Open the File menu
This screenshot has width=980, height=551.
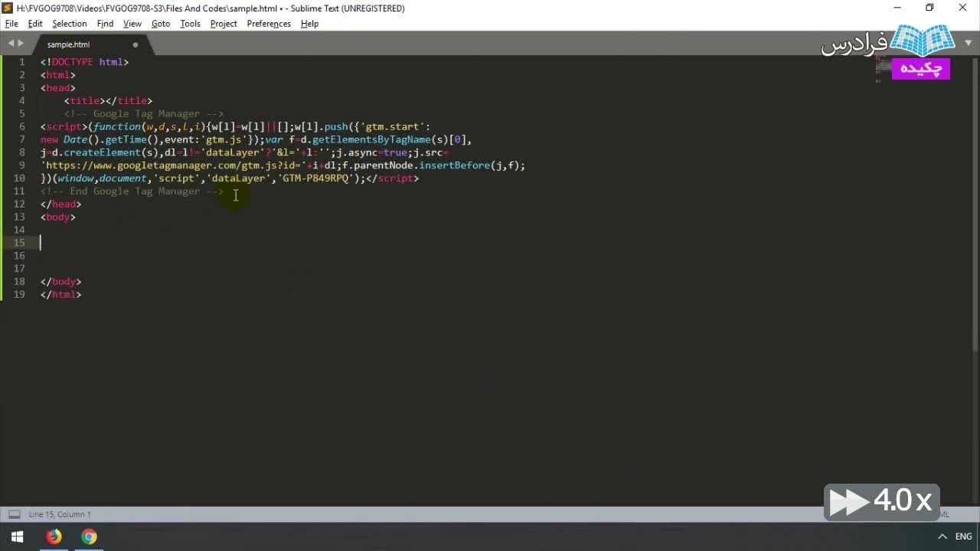click(x=11, y=24)
